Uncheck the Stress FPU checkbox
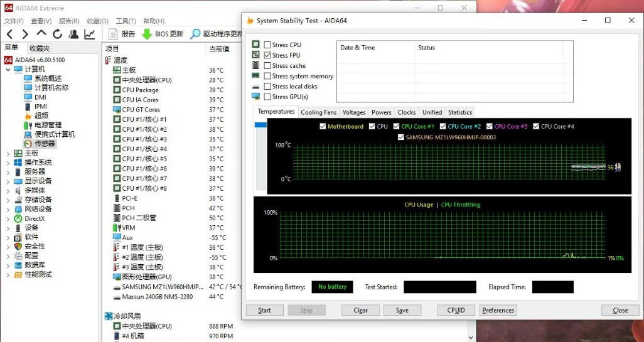The width and height of the screenshot is (644, 342). tap(267, 55)
